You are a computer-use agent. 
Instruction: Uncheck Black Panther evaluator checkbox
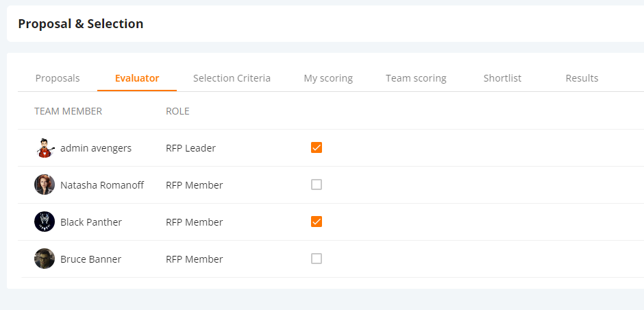pos(317,222)
